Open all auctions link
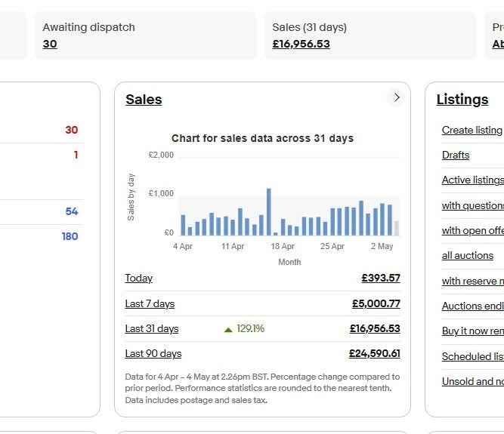 (468, 256)
